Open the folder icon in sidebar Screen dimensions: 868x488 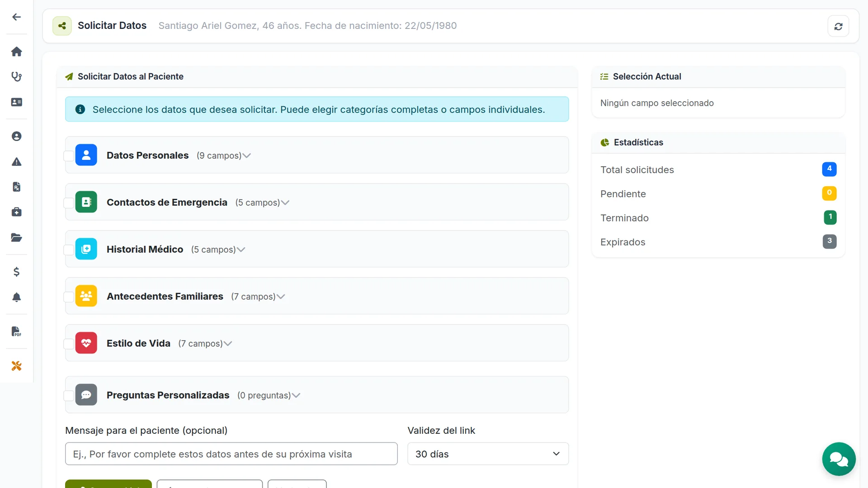click(x=17, y=238)
